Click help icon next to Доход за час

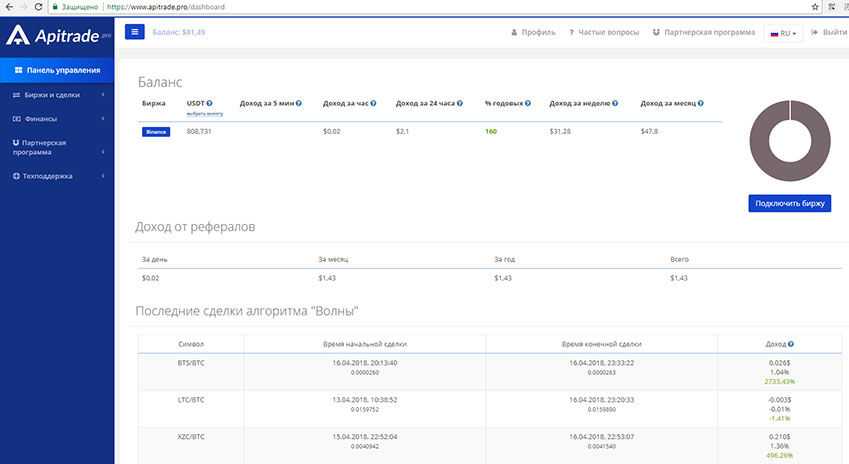[374, 103]
